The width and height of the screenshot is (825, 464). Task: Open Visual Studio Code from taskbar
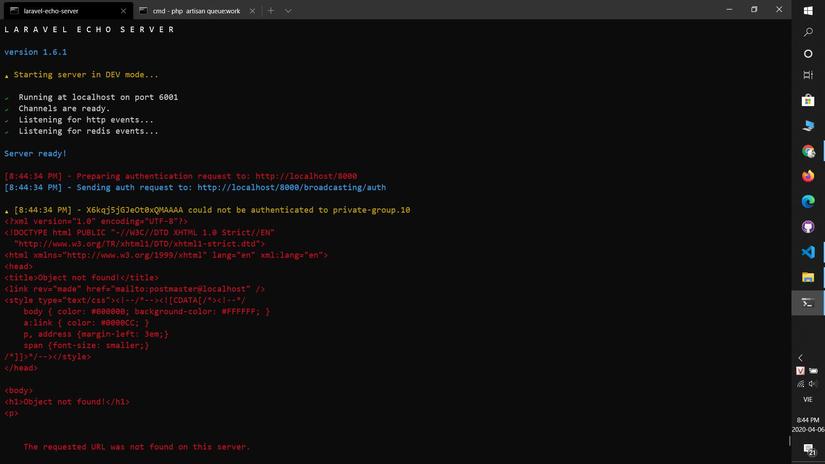point(808,252)
